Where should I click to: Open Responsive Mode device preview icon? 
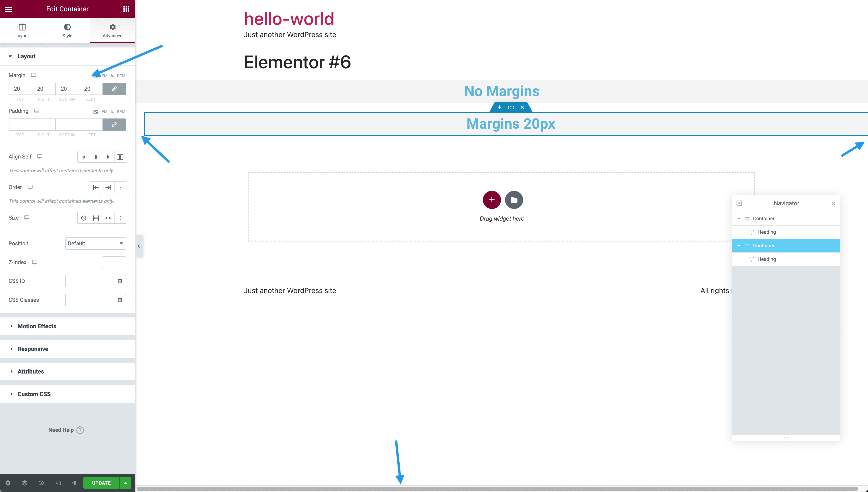(x=58, y=483)
